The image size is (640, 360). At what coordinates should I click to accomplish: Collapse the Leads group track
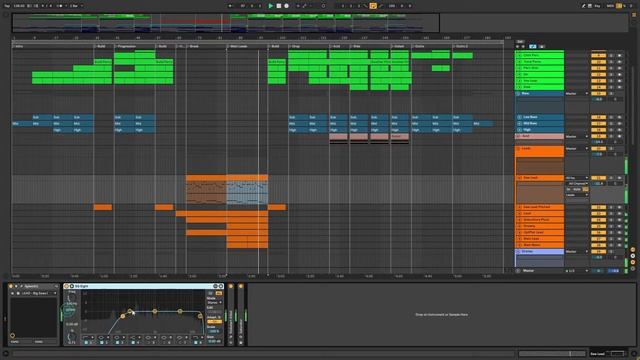click(x=518, y=149)
